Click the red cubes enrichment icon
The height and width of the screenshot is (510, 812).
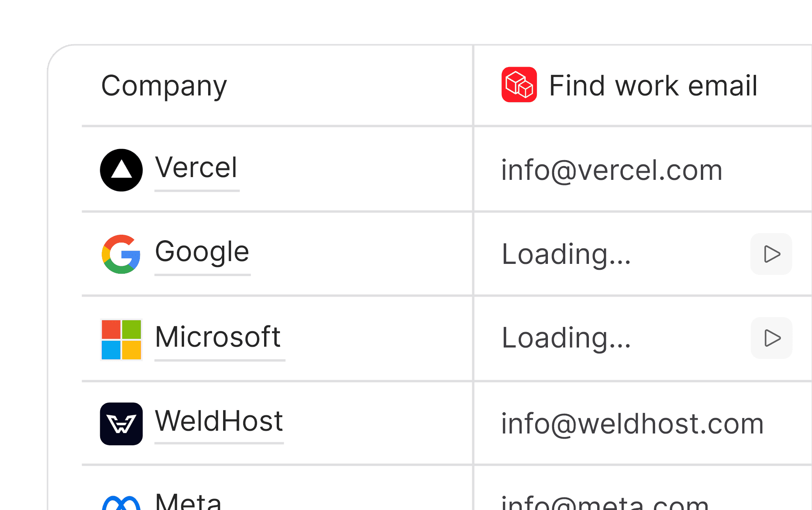[x=519, y=85]
